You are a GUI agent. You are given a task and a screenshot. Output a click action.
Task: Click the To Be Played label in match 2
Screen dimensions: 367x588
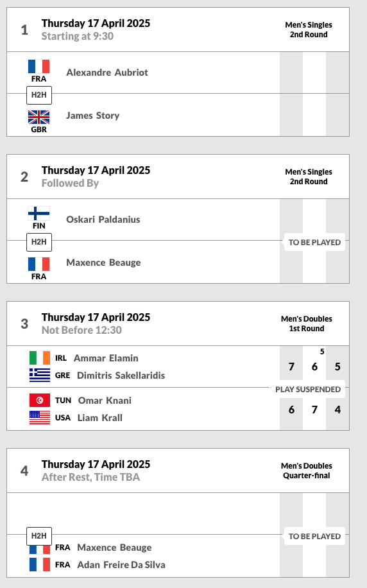coord(314,242)
